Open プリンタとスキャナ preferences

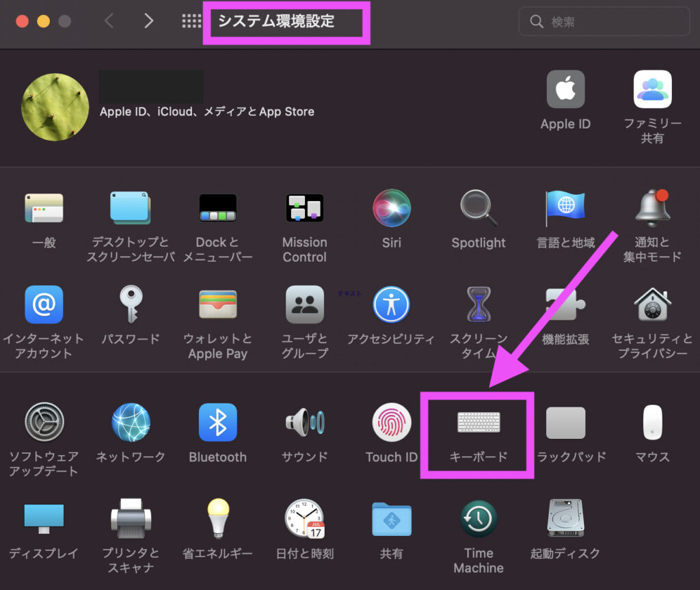pos(131,519)
